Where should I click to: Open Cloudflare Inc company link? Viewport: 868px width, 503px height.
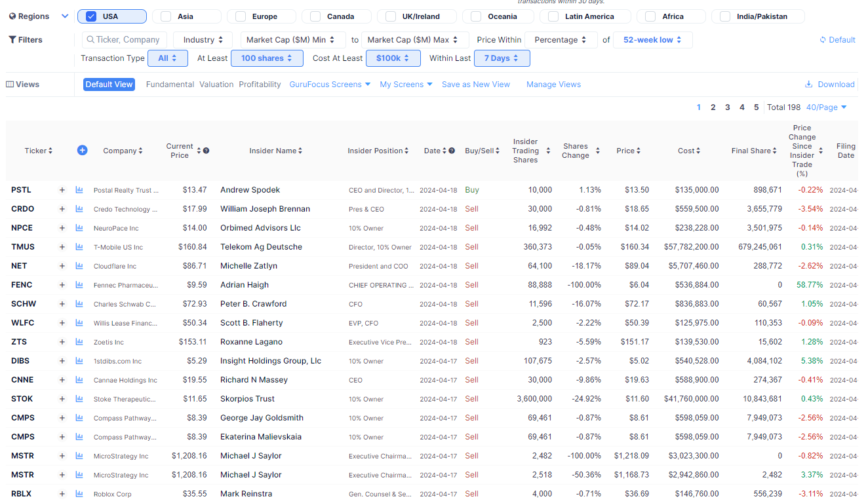point(115,267)
